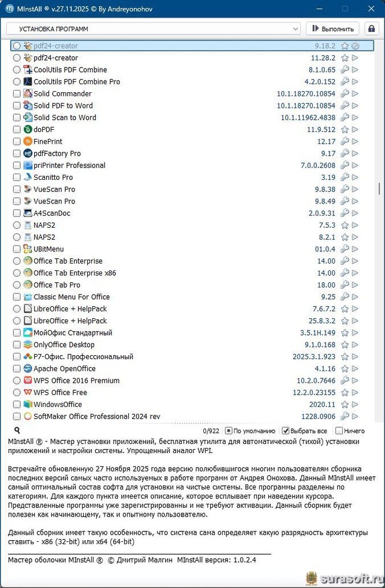Click key icon next to FinePrint
This screenshot has height=588, width=385.
[x=345, y=142]
